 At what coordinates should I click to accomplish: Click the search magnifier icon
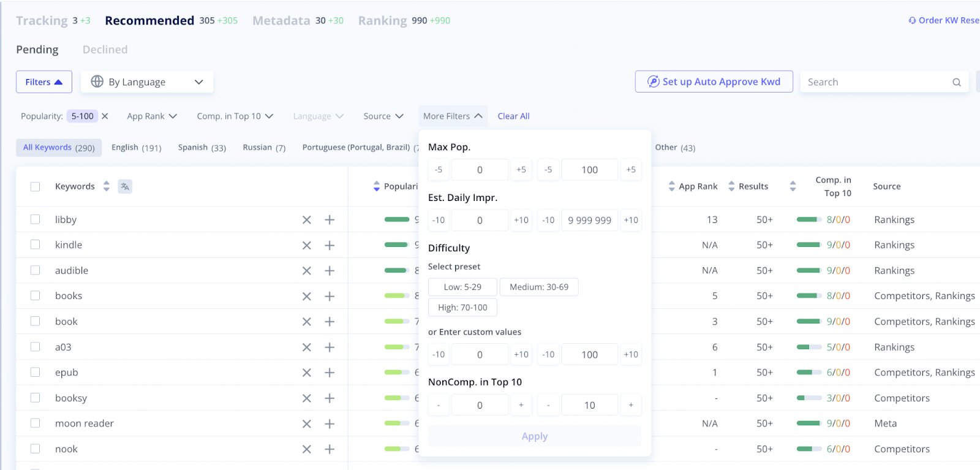point(956,82)
